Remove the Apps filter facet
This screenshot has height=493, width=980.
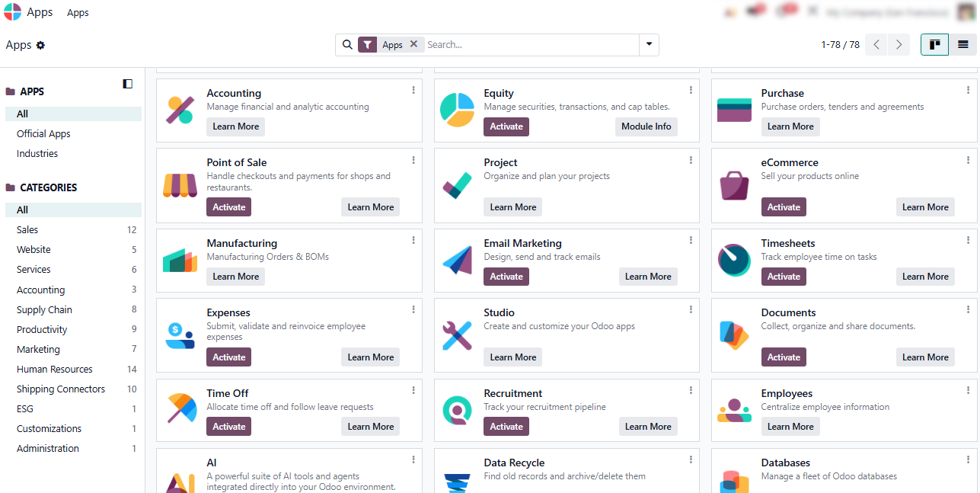(413, 44)
